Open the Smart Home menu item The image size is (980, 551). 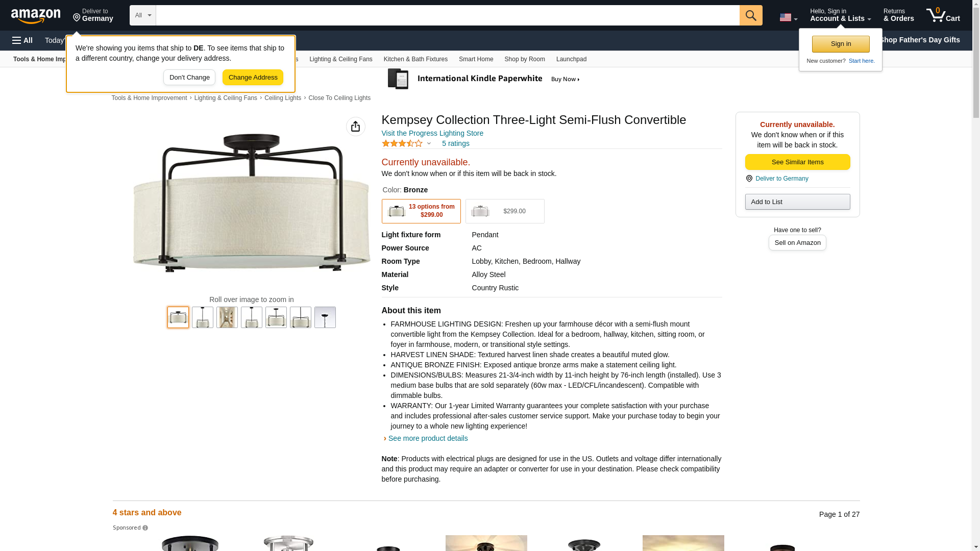[476, 59]
